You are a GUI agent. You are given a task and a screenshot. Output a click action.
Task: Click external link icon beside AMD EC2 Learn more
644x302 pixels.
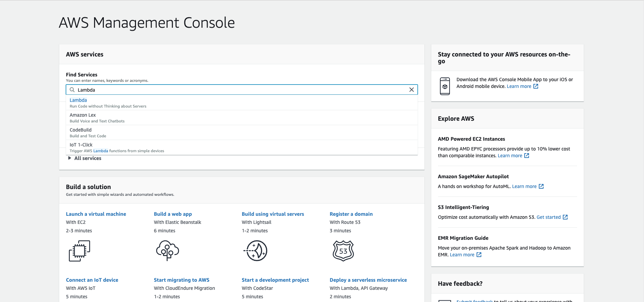(x=527, y=156)
